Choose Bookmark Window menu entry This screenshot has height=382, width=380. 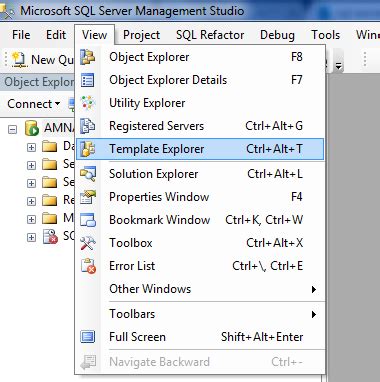(x=200, y=220)
